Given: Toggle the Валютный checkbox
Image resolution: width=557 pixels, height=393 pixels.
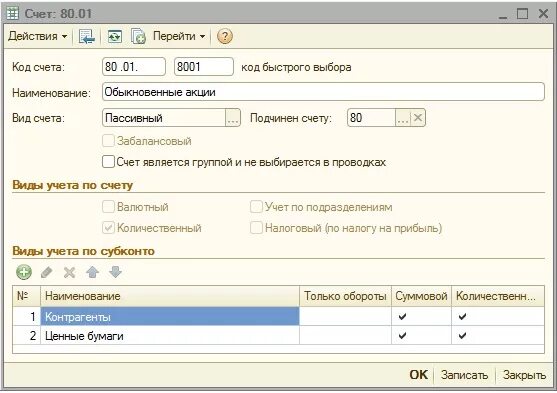Looking at the screenshot, I should coord(108,206).
